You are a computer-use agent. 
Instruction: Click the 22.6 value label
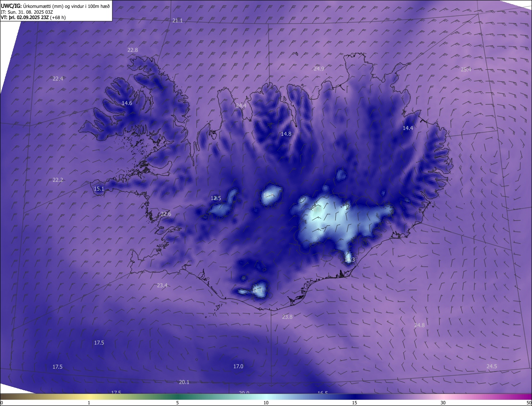tap(165, 214)
